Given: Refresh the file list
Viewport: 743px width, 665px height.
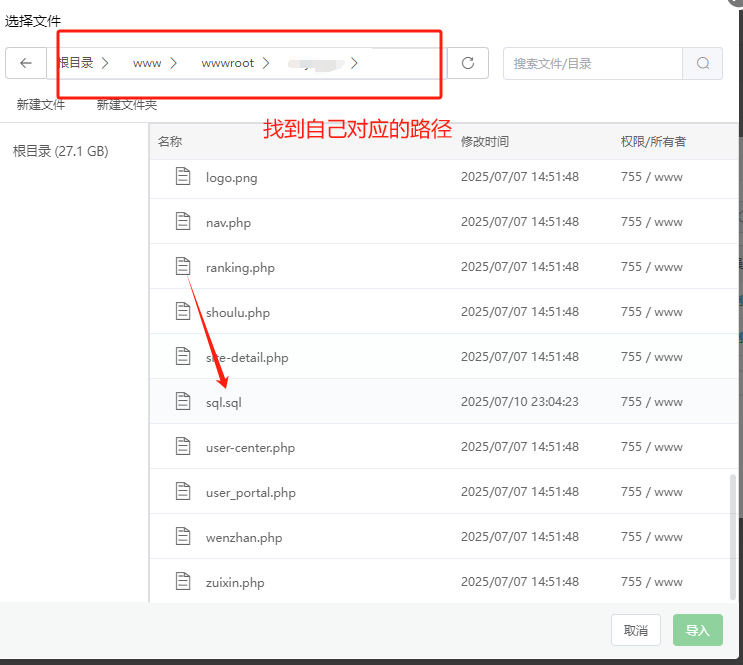Looking at the screenshot, I should click(468, 63).
